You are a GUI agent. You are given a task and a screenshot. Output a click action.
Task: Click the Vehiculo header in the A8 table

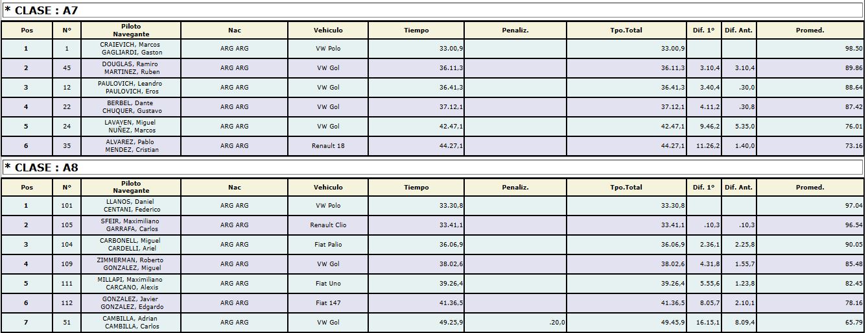tap(328, 188)
